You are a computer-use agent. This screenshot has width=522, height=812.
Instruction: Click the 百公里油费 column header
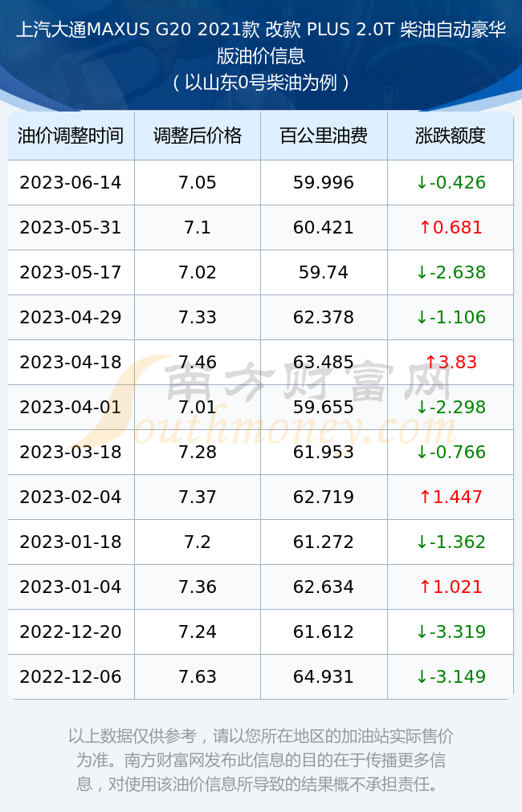[x=324, y=136]
